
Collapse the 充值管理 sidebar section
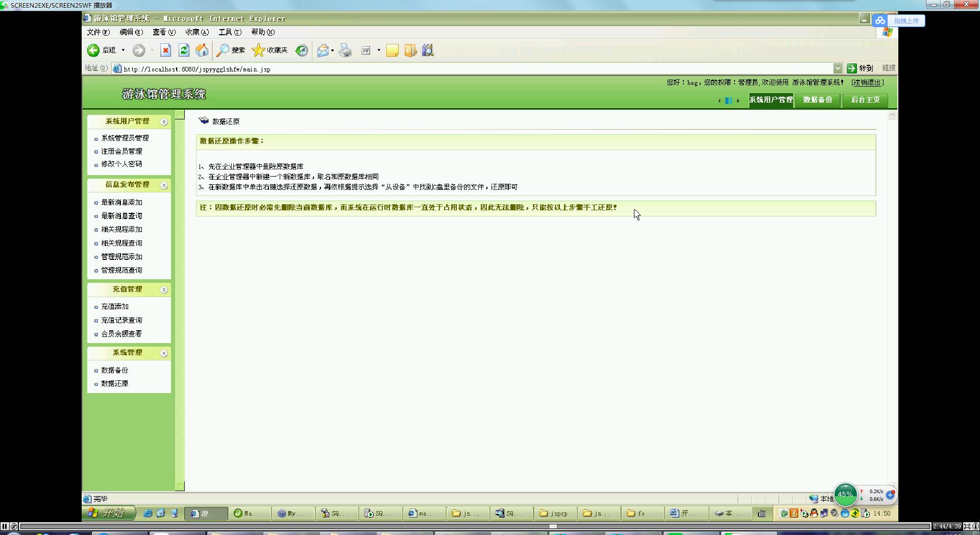click(x=164, y=290)
